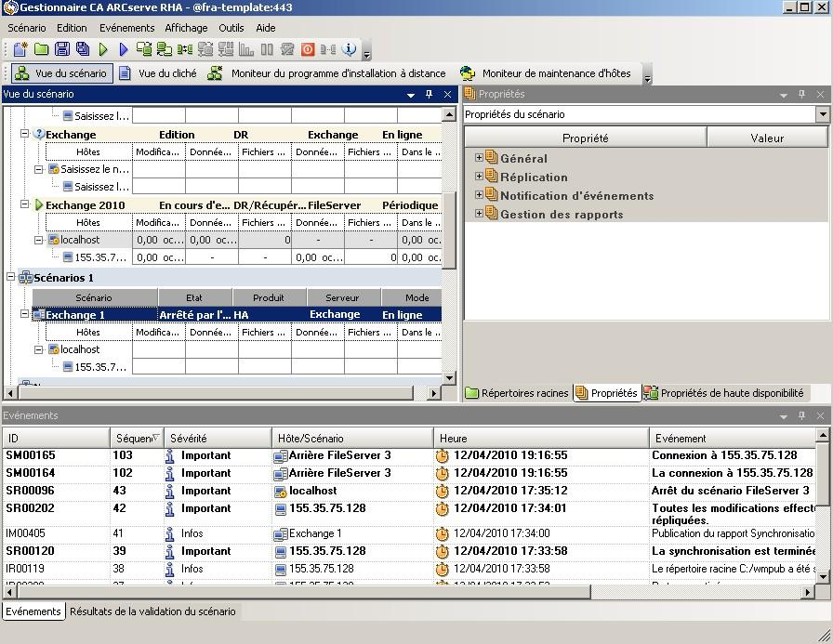Click the Open folder toolbar icon
Viewport: 833px width, 644px height.
tap(41, 49)
